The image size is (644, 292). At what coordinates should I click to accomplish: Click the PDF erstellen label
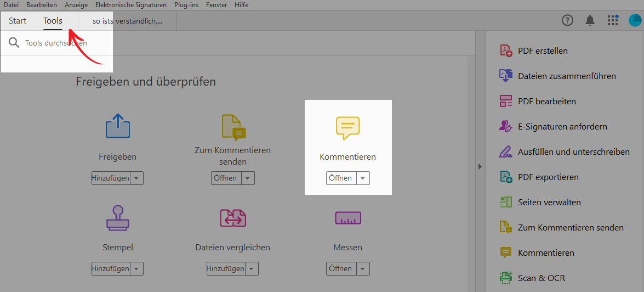[543, 51]
